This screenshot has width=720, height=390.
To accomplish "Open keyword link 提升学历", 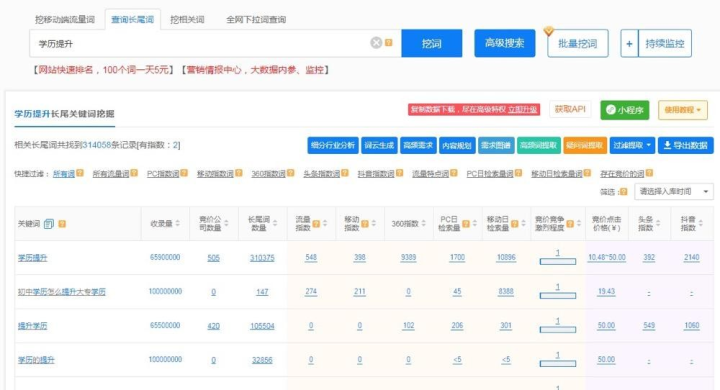I will click(x=32, y=326).
